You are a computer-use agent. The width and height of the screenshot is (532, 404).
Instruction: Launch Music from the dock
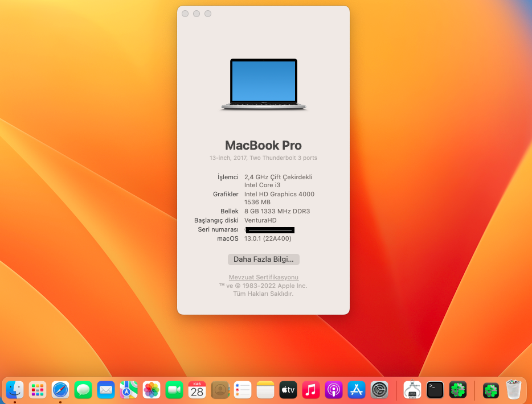[x=311, y=390]
